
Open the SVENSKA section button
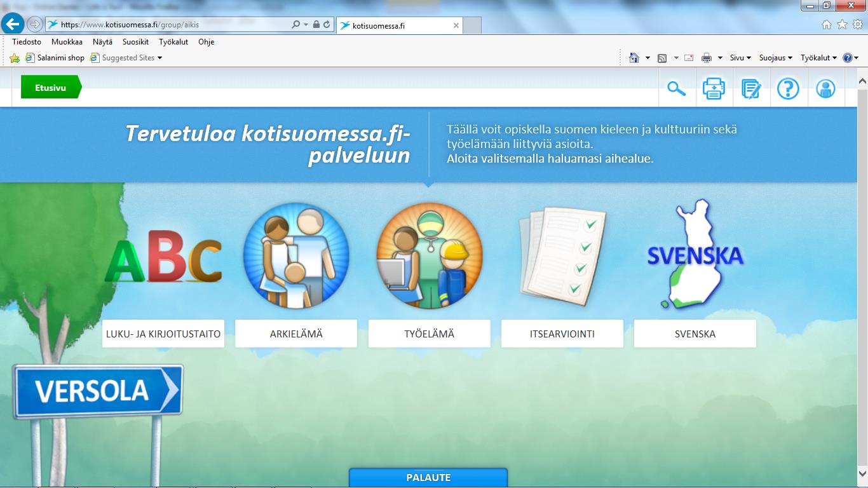(x=695, y=334)
